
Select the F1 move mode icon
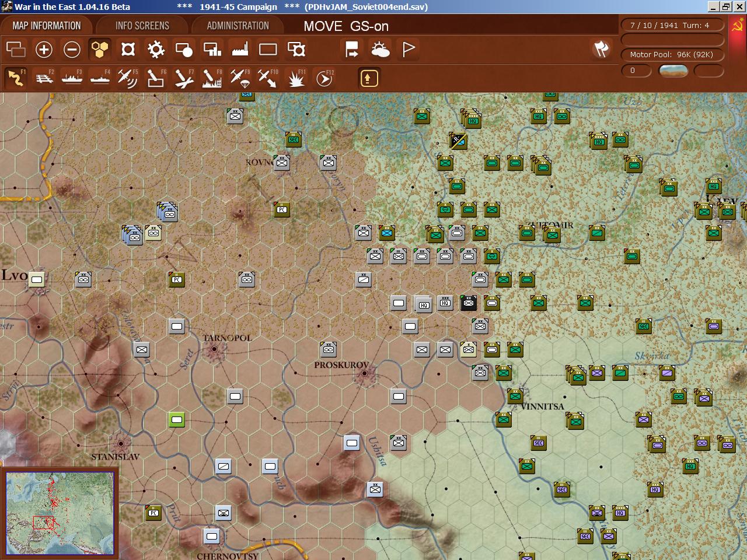pyautogui.click(x=16, y=78)
